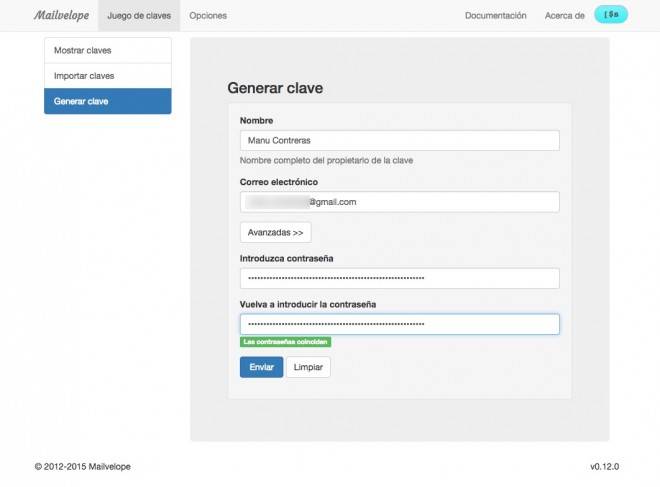The width and height of the screenshot is (660, 487).
Task: Select Generar clave in the sidebar
Action: point(108,101)
